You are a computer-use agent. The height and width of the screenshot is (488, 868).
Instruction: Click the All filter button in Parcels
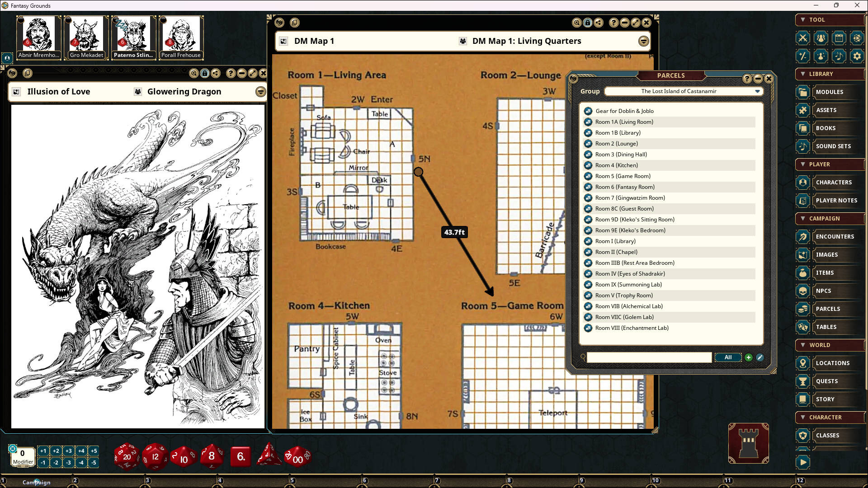coord(728,357)
